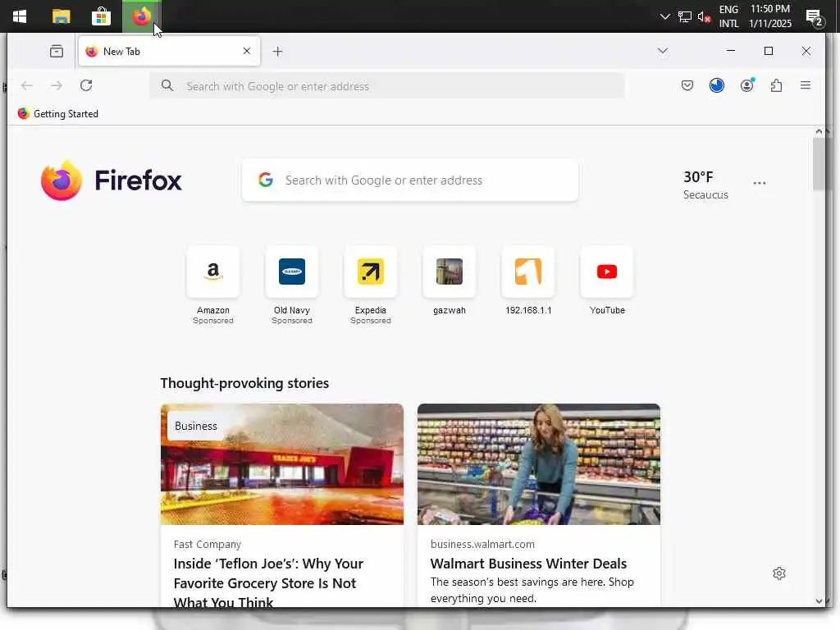Open the Walmart Business Winter Deals link
The image size is (840, 630).
click(x=529, y=564)
